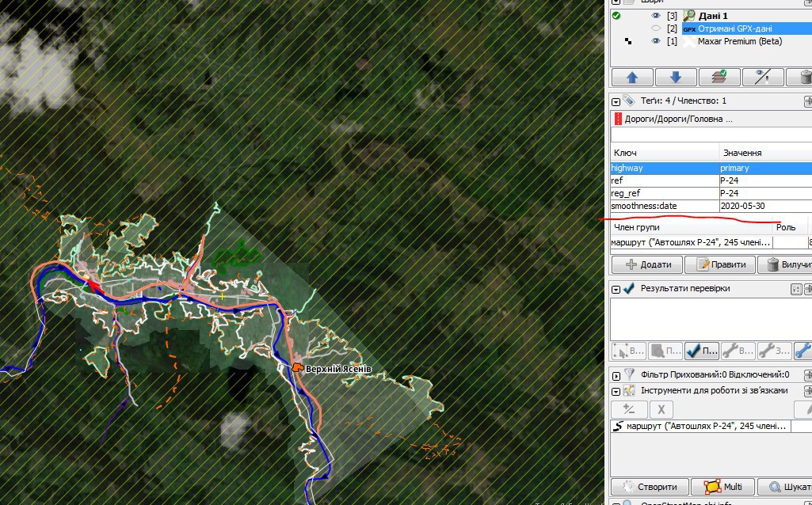Screen dimensions: 812x505
Task: Select the highway key row
Action: click(x=665, y=168)
